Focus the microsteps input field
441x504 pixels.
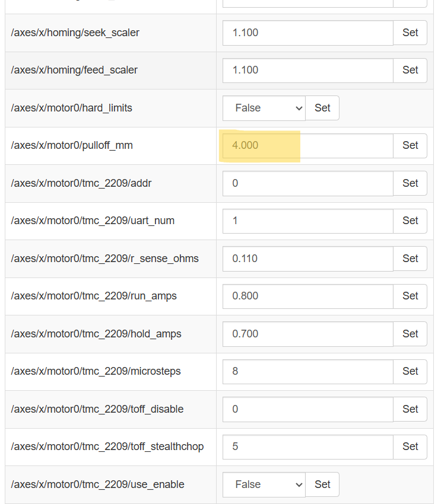(307, 371)
